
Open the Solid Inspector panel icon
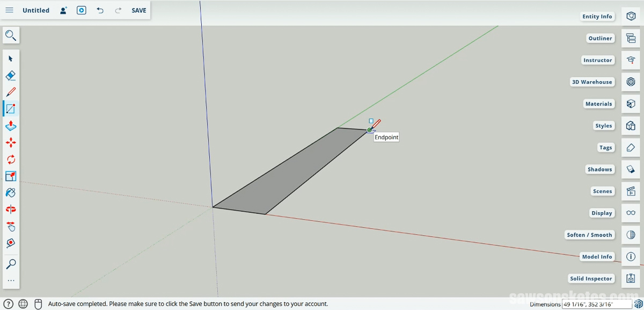631,278
